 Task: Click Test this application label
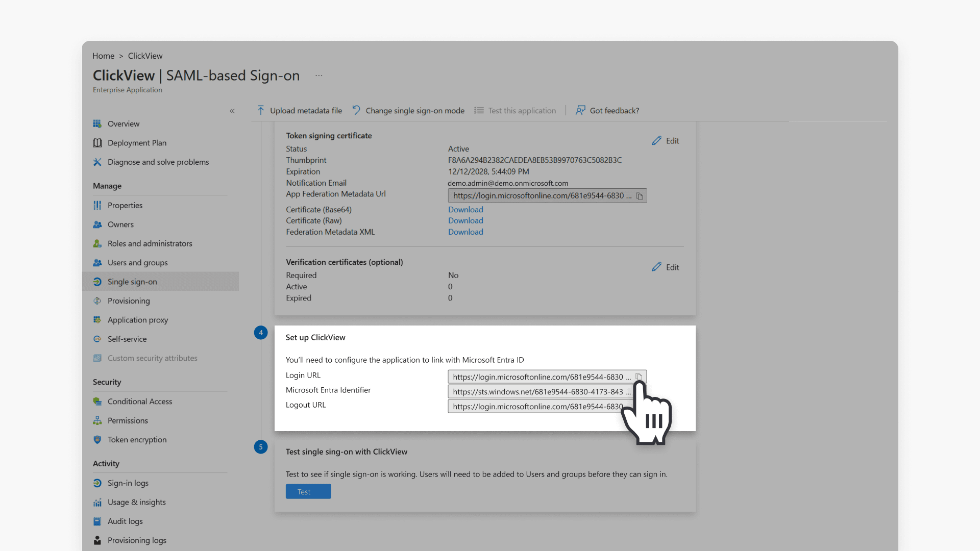522,111
